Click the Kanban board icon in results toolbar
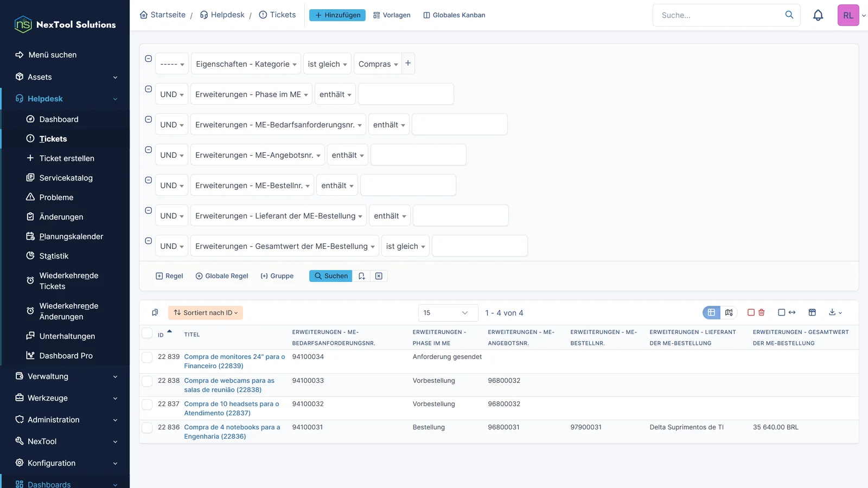Image resolution: width=868 pixels, height=488 pixels. coord(812,312)
